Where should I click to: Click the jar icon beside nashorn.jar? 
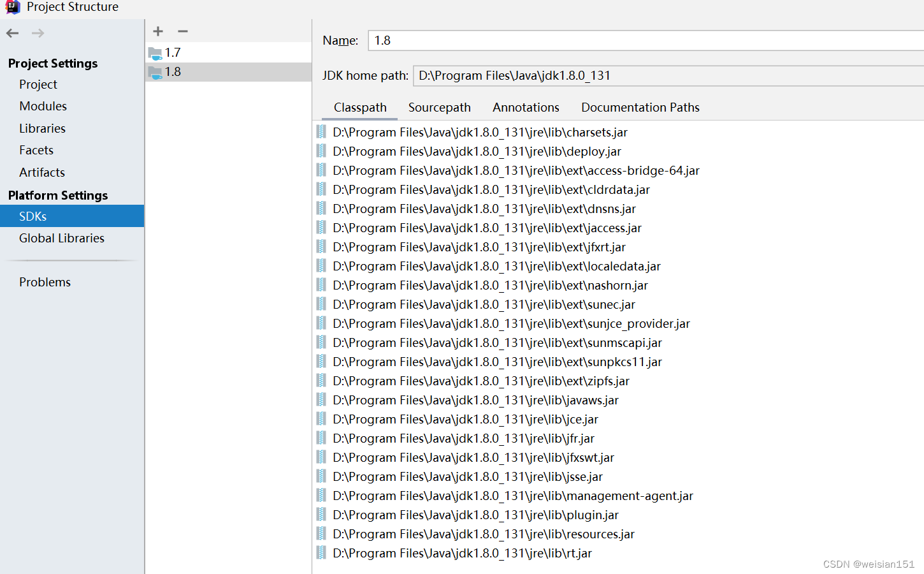(x=321, y=285)
